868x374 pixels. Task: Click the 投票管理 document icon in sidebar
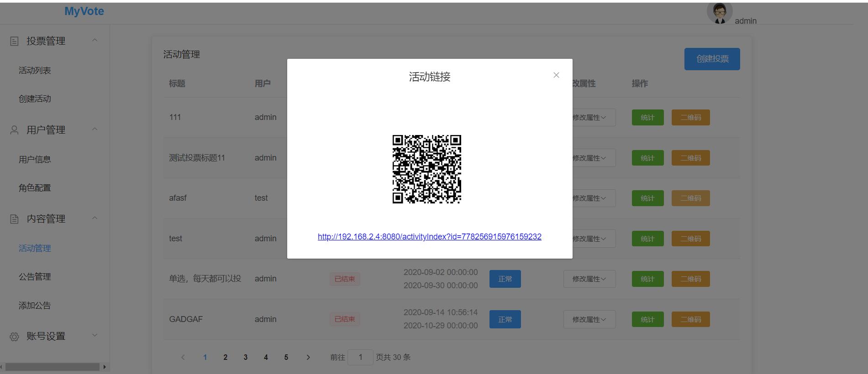coord(15,42)
